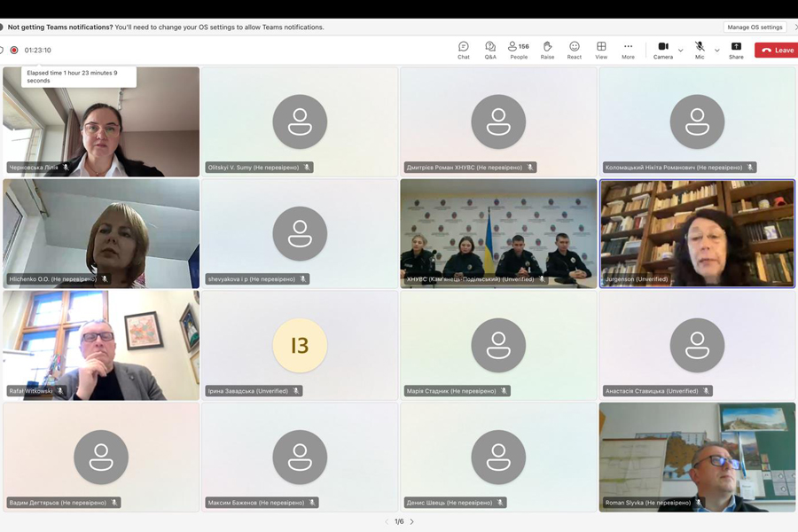Raise your hand

[547, 50]
